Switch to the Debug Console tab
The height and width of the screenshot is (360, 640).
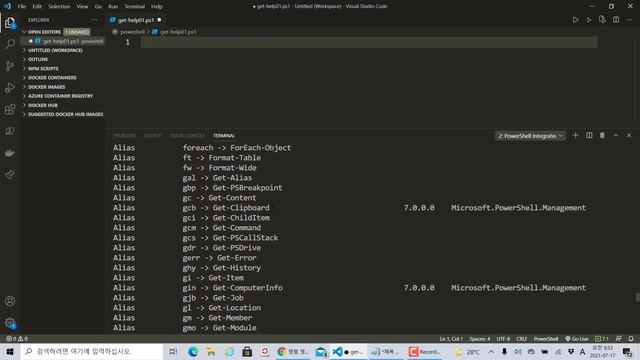tap(187, 136)
